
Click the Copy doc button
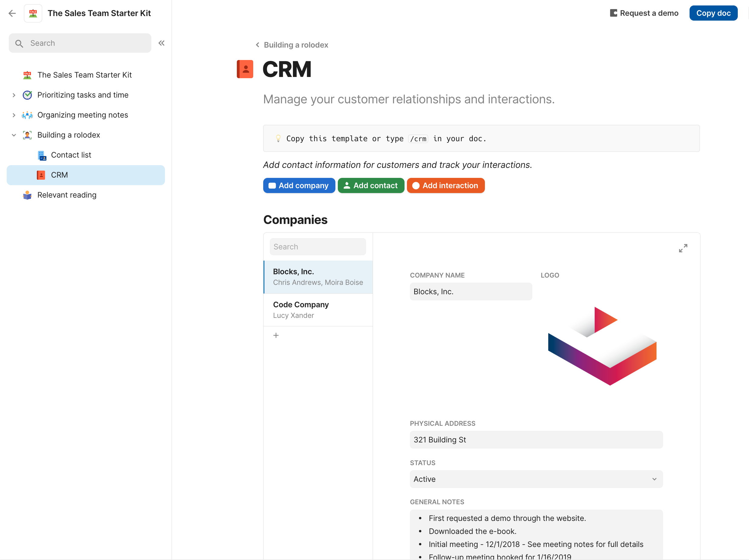(x=713, y=13)
